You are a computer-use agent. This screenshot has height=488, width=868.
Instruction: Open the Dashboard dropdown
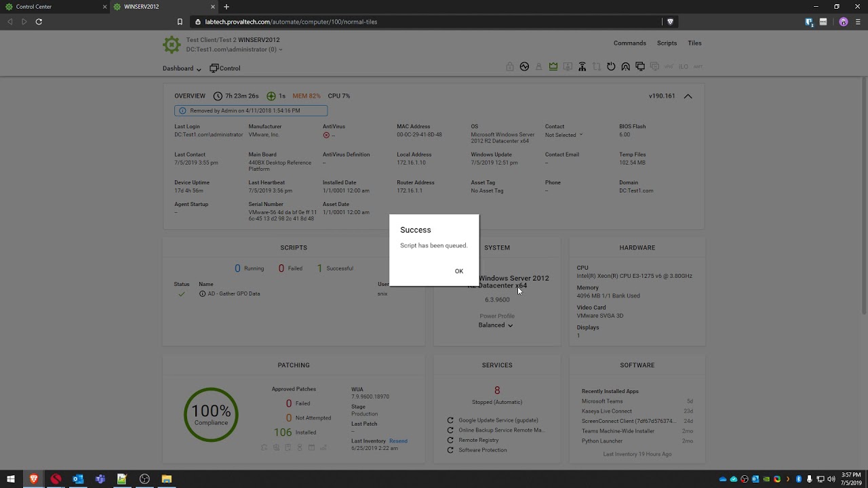pos(182,68)
